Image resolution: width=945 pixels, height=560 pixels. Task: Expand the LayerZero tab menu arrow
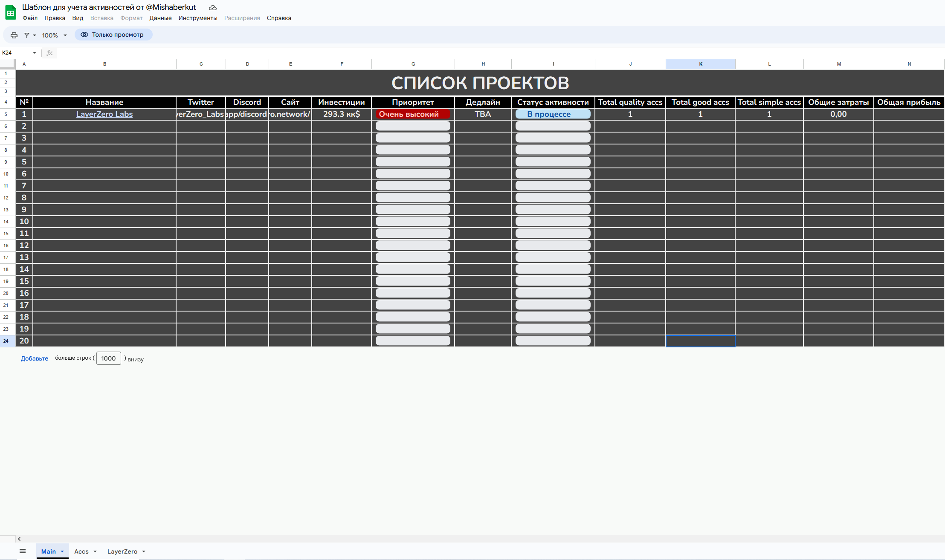click(144, 551)
